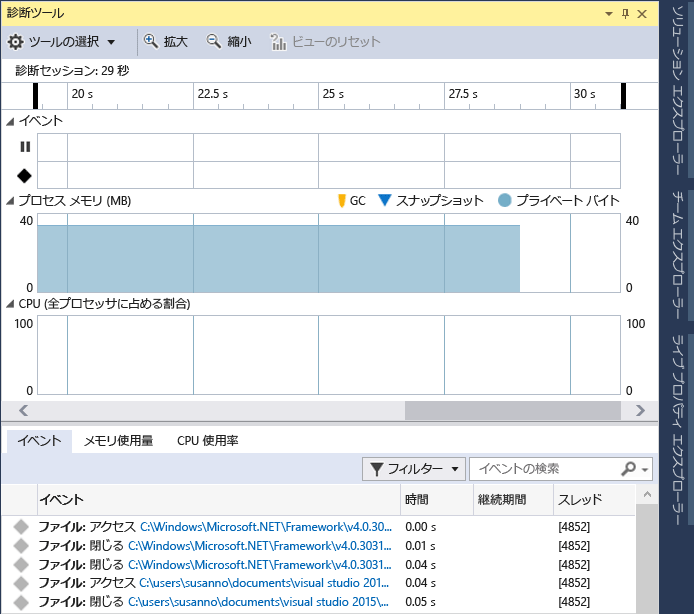Open the search options dropdown arrow
This screenshot has height=614, width=694.
645,470
